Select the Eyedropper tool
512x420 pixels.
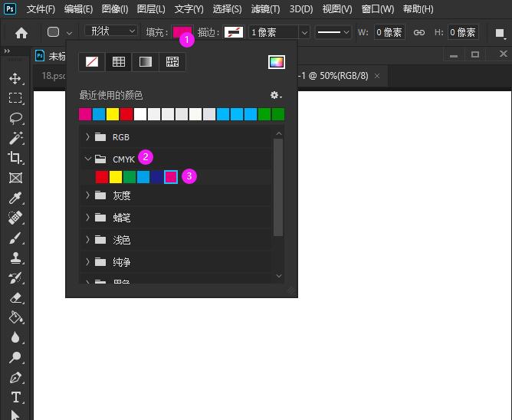tap(15, 198)
